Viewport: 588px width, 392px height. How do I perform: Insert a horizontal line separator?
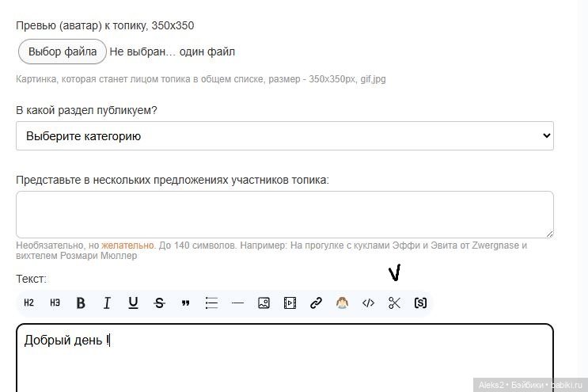[x=237, y=303]
